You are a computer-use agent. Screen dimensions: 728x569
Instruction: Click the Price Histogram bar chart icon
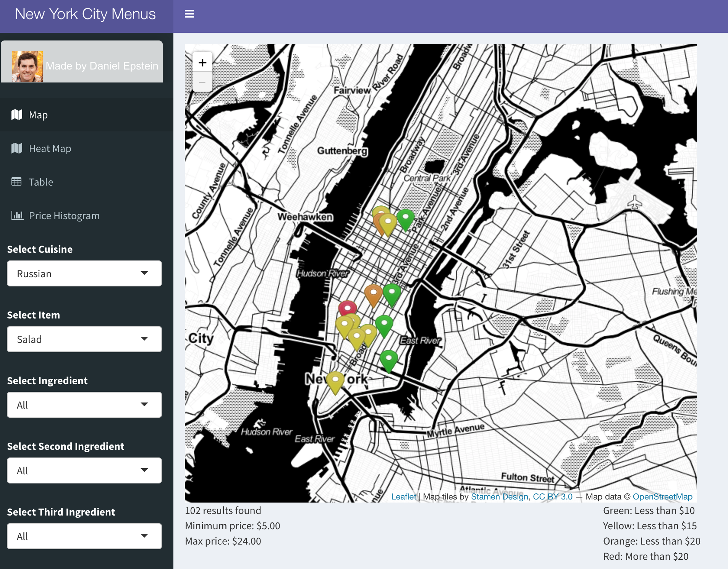(17, 215)
